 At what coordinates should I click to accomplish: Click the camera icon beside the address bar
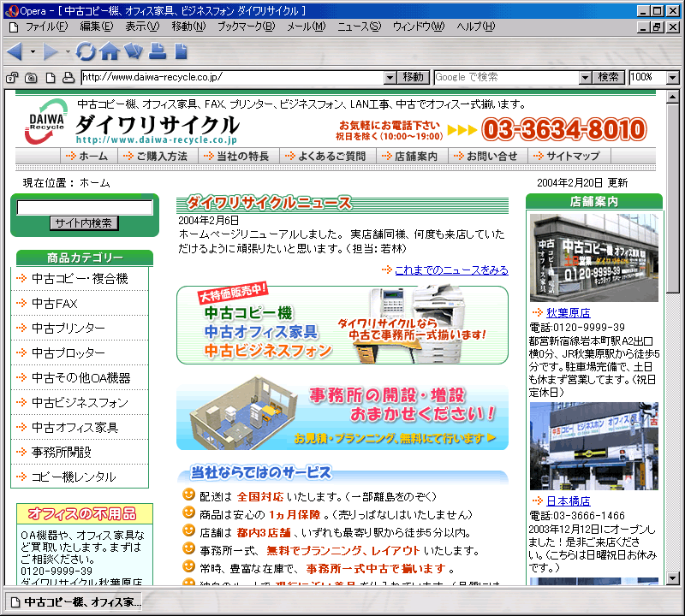(x=31, y=78)
